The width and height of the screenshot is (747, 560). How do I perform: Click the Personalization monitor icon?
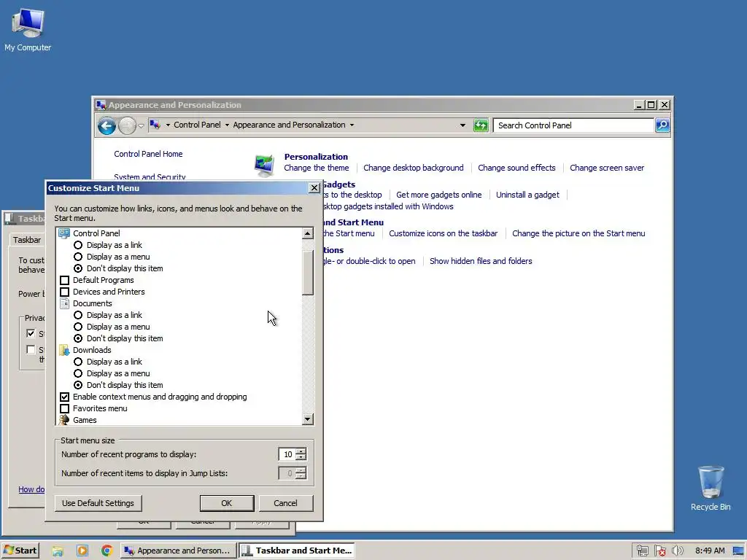(264, 165)
